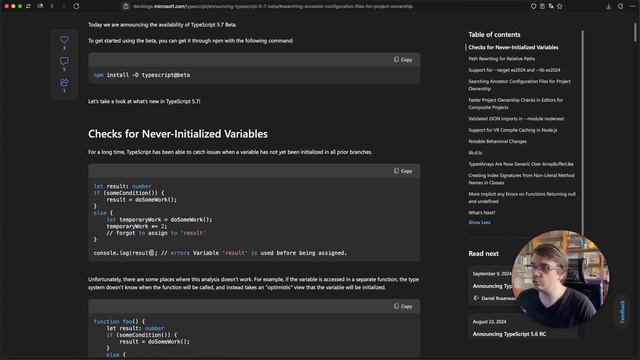Open the comments bubble icon
This screenshot has width=640, height=360.
64,61
